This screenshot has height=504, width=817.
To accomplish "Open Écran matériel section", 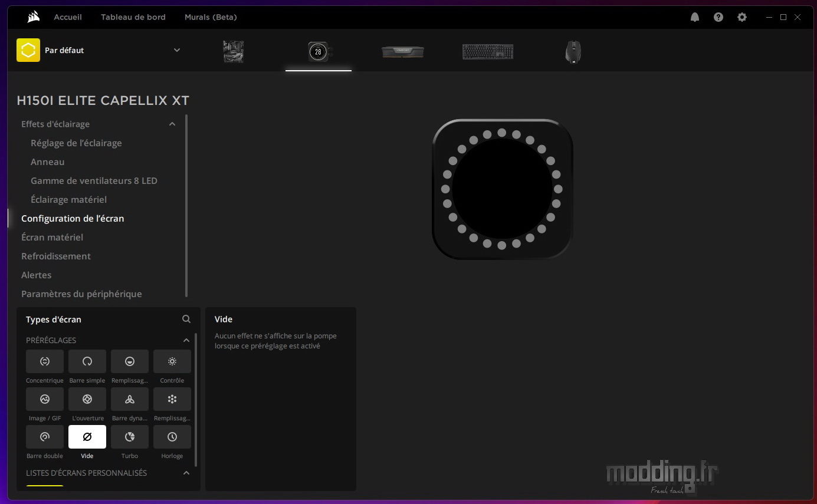I will click(x=52, y=237).
